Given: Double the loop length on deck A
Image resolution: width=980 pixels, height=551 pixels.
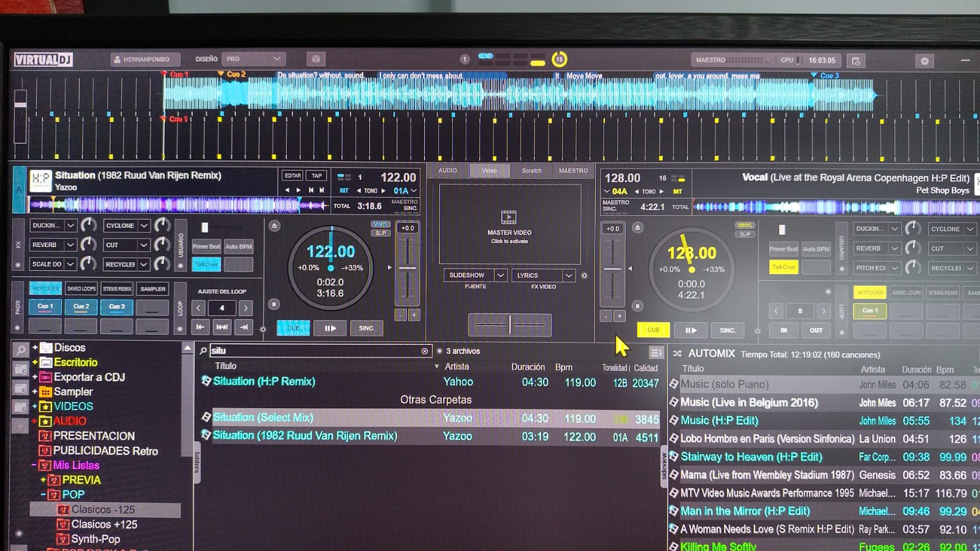Looking at the screenshot, I should (245, 308).
